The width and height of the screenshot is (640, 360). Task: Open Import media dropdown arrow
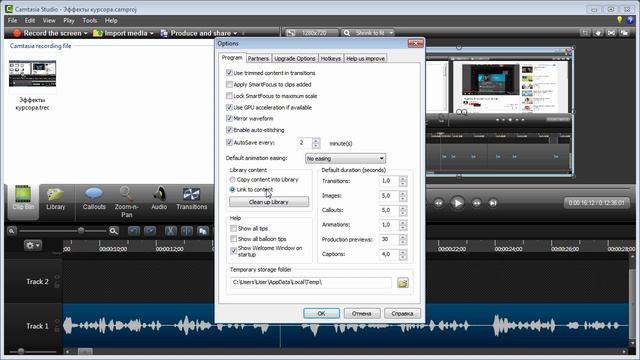tap(151, 33)
